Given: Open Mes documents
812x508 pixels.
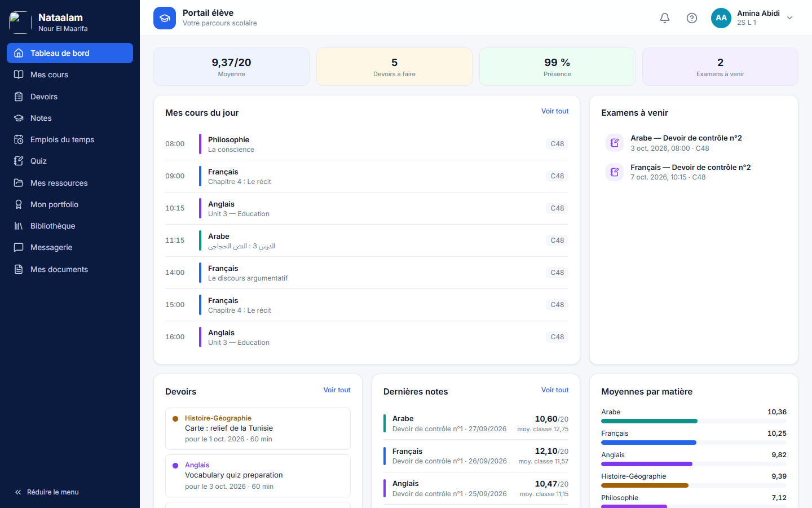Looking at the screenshot, I should (70, 269).
